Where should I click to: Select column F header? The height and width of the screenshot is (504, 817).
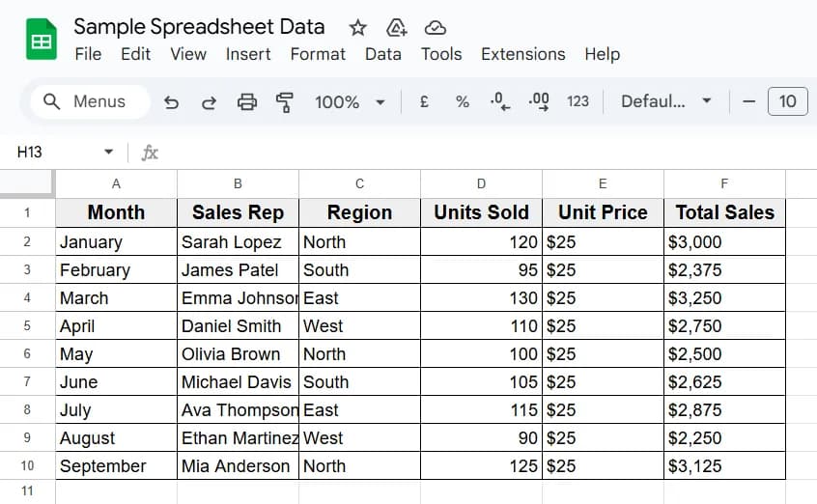[724, 183]
